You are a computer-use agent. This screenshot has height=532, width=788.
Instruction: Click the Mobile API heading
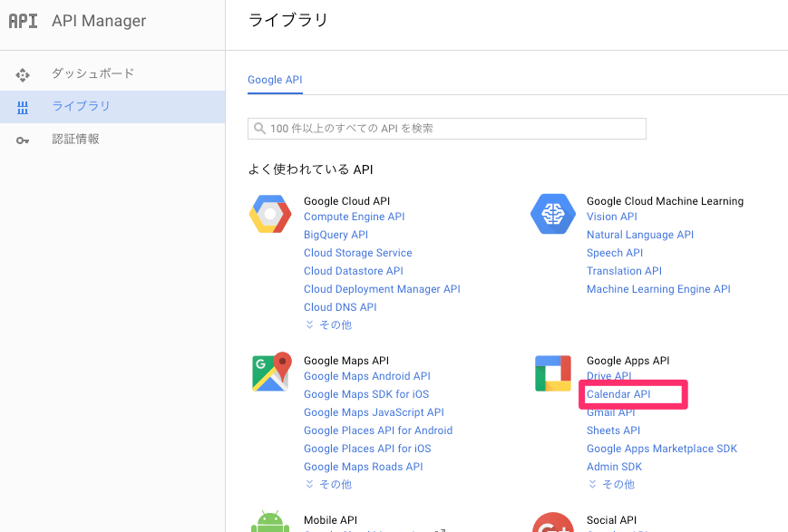coord(330,520)
